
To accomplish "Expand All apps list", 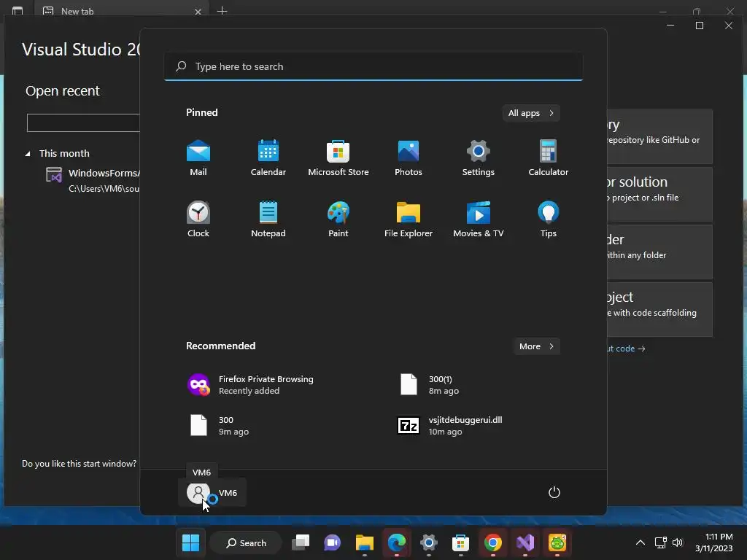I will (531, 113).
